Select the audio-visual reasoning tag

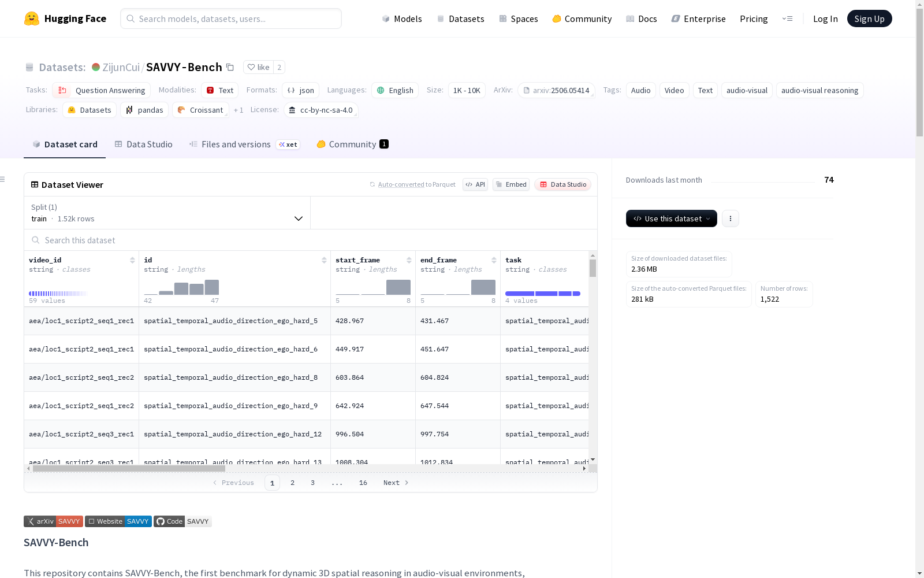pyautogui.click(x=819, y=90)
